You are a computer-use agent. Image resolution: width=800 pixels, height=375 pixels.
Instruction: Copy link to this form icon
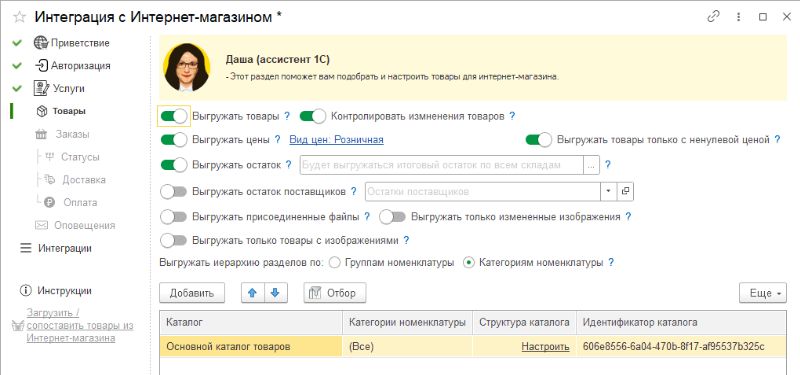(x=713, y=17)
